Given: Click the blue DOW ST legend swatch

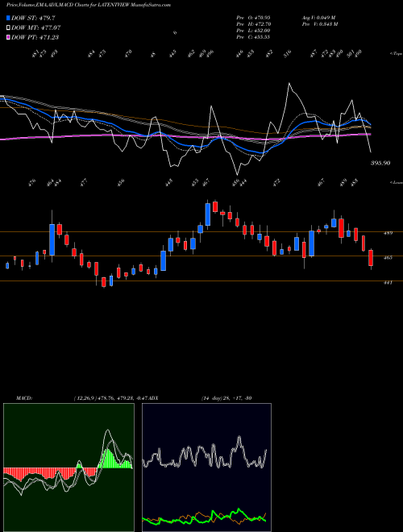Looking at the screenshot, I should coord(9,18).
